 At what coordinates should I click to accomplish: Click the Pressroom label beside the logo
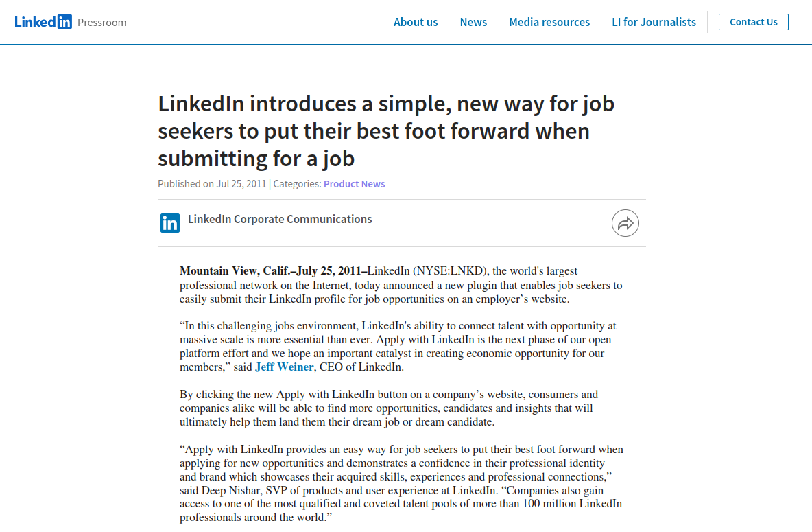point(101,22)
